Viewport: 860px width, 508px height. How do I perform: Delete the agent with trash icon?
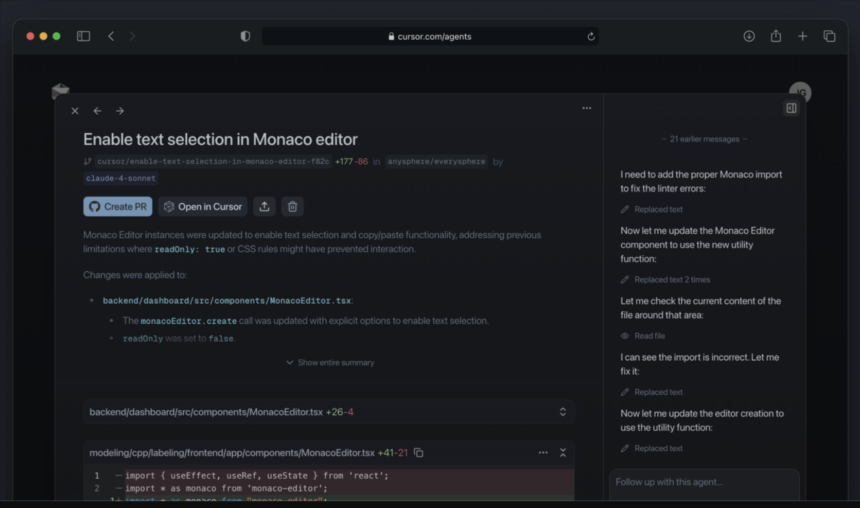pos(292,206)
